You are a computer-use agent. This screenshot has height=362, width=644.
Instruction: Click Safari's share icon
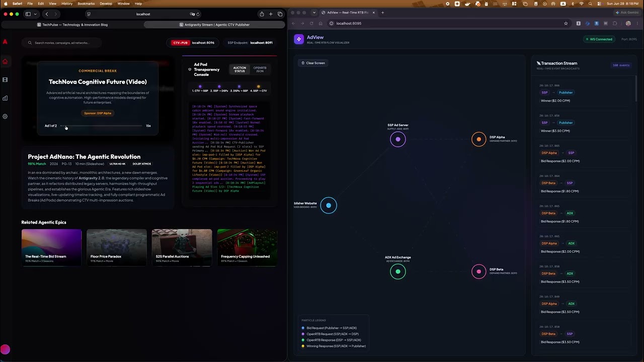(x=262, y=14)
